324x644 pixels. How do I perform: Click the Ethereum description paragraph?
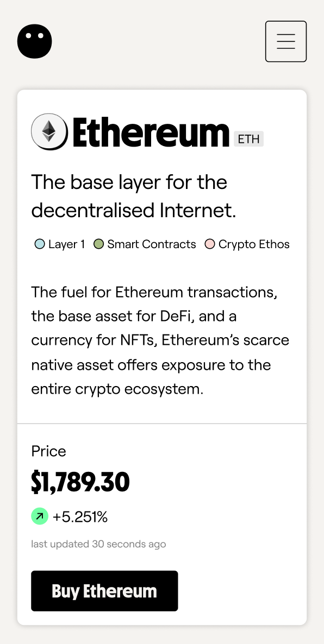[160, 340]
